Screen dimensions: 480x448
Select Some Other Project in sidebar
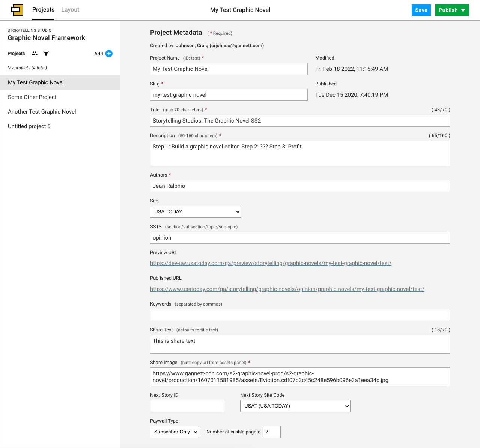tap(32, 97)
